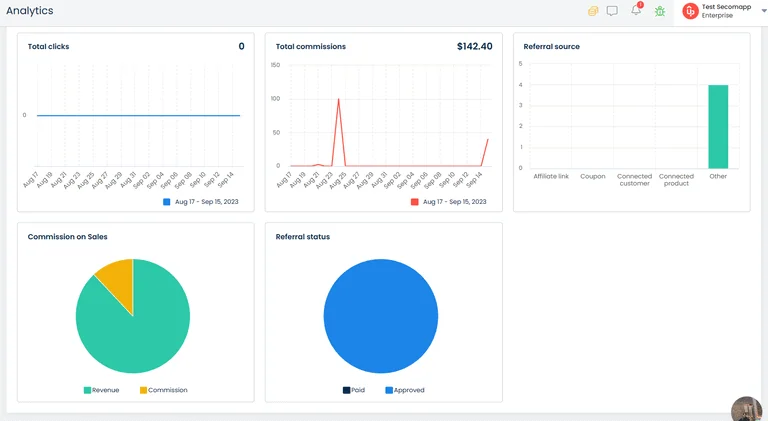Screen dimensions: 768x421
Task: Click the commissions peak at Aug 25
Action: click(x=338, y=100)
